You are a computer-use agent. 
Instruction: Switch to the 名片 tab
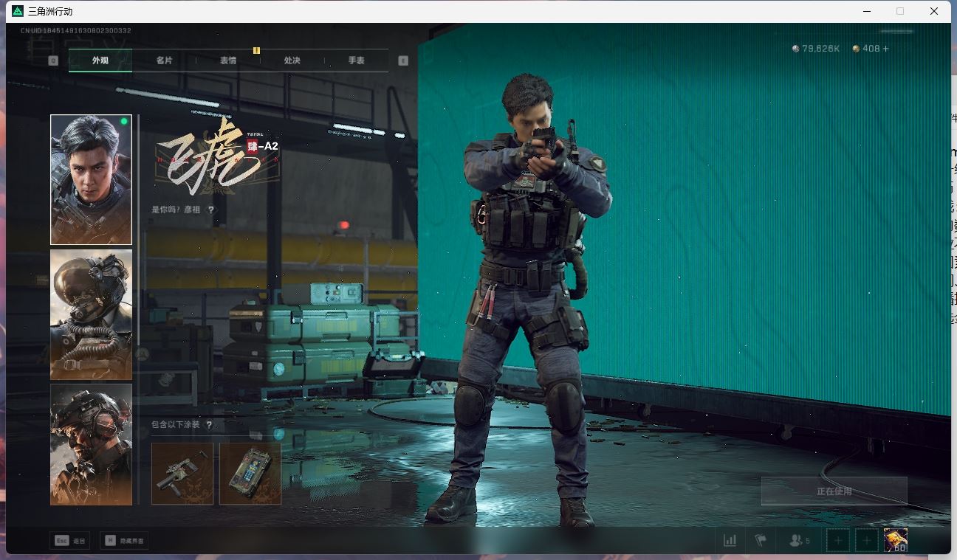coord(164,61)
